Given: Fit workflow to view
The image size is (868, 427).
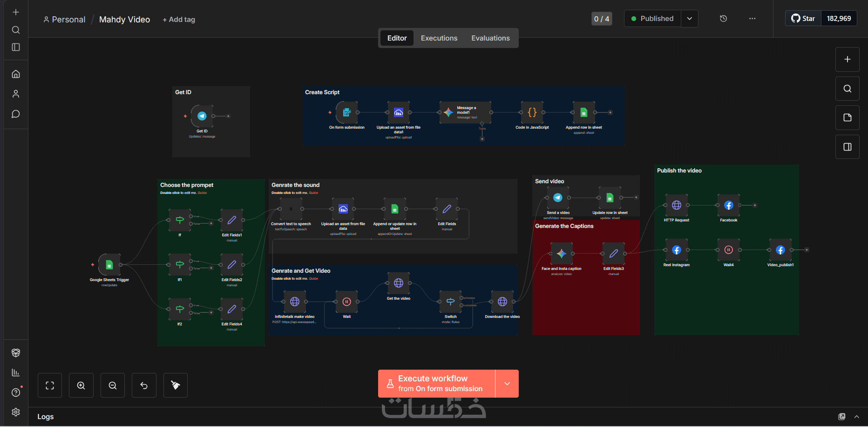Looking at the screenshot, I should (50, 386).
